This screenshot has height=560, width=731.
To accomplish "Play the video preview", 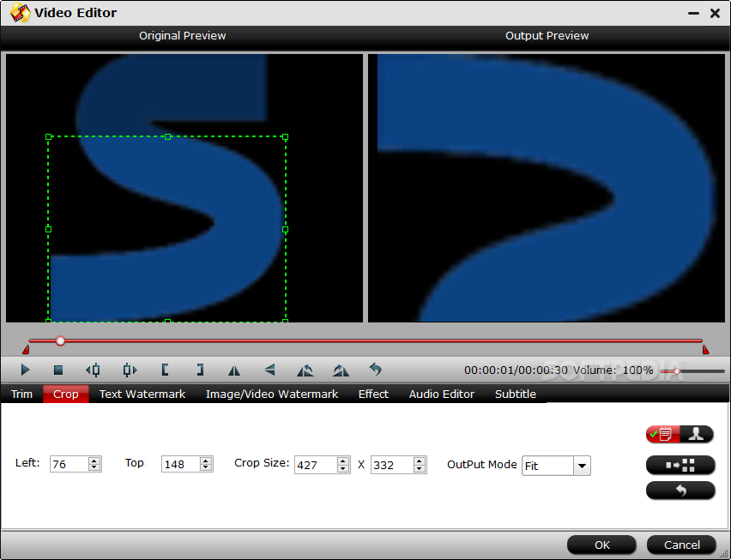I will click(26, 370).
